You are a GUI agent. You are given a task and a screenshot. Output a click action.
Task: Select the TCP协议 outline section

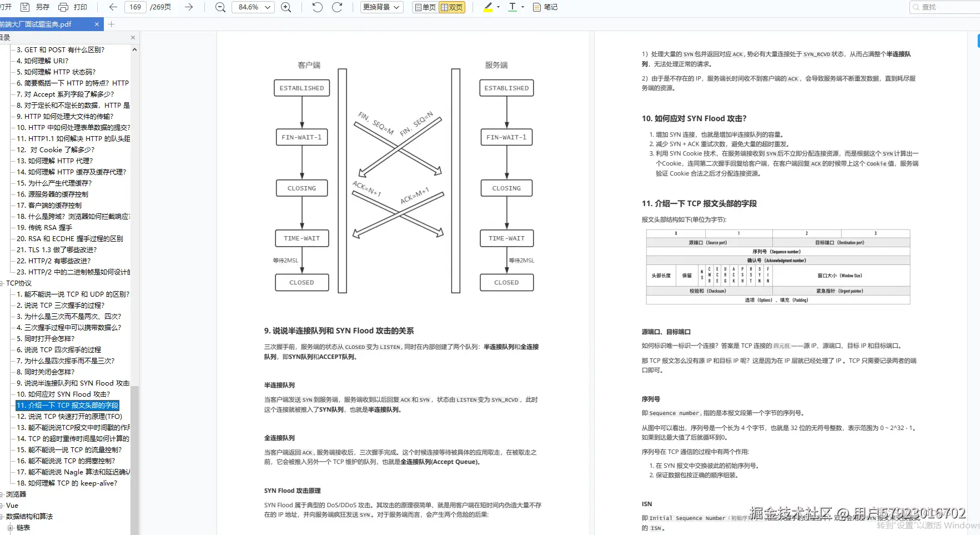pos(19,283)
